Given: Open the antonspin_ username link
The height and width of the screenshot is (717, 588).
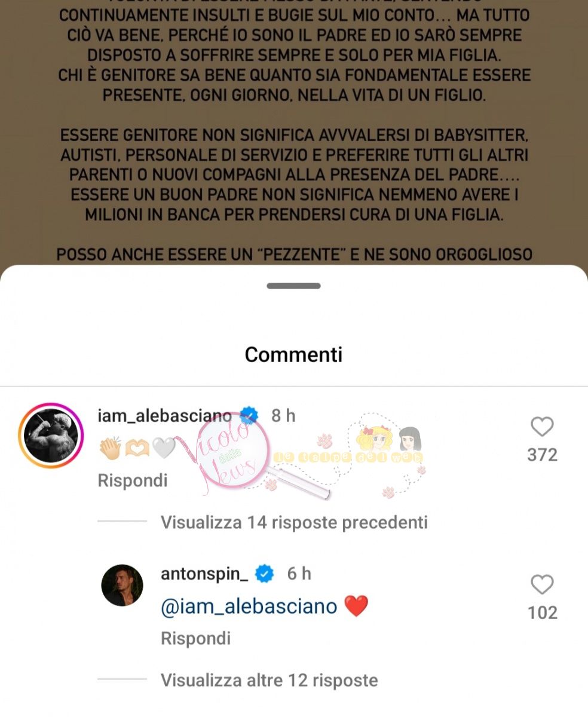Looking at the screenshot, I should coord(204,574).
